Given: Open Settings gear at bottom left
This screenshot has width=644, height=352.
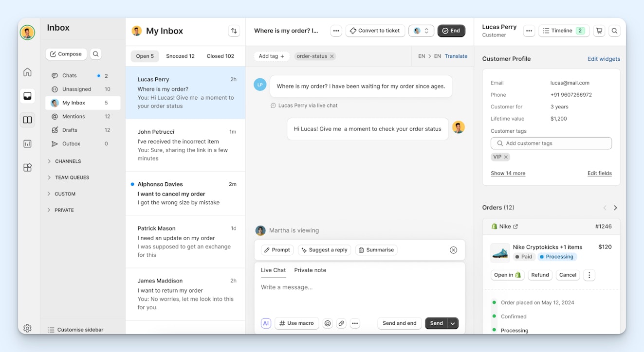Looking at the screenshot, I should pyautogui.click(x=27, y=328).
